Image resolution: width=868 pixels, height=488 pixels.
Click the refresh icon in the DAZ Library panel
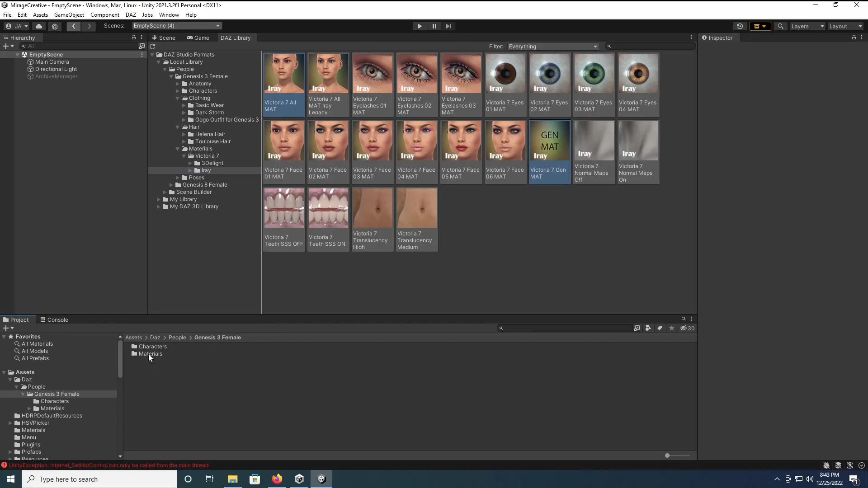[152, 47]
